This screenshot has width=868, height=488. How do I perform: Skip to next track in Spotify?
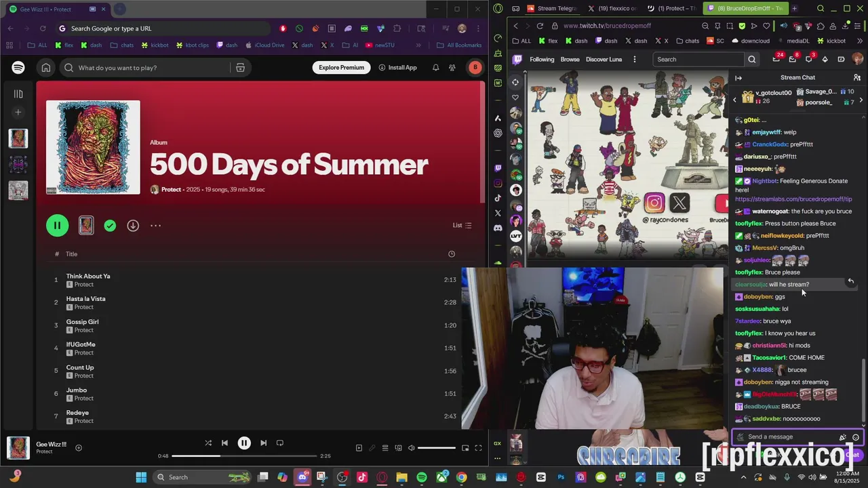pyautogui.click(x=263, y=443)
